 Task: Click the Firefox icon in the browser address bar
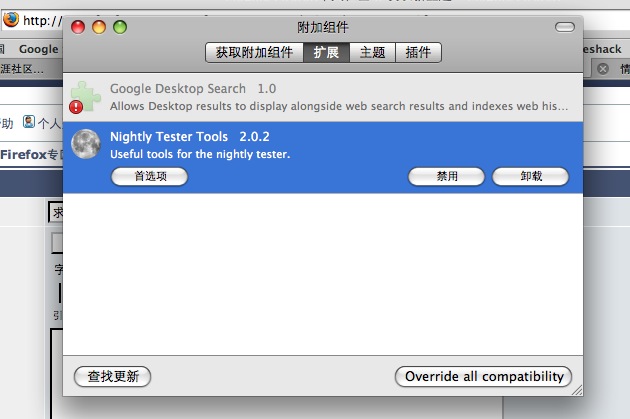(11, 19)
